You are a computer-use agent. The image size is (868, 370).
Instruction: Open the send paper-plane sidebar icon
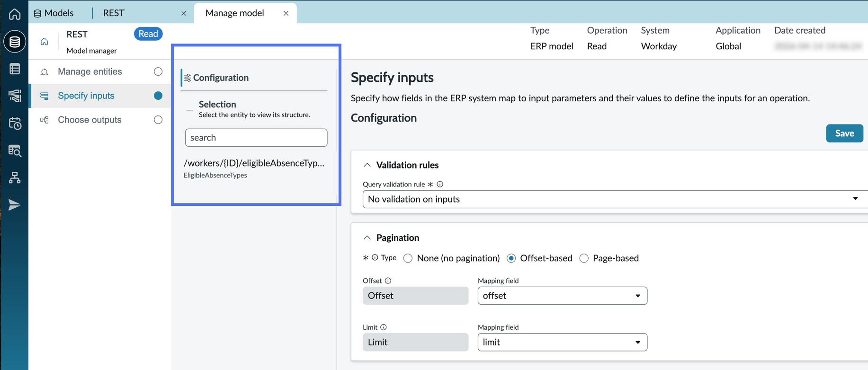[15, 205]
